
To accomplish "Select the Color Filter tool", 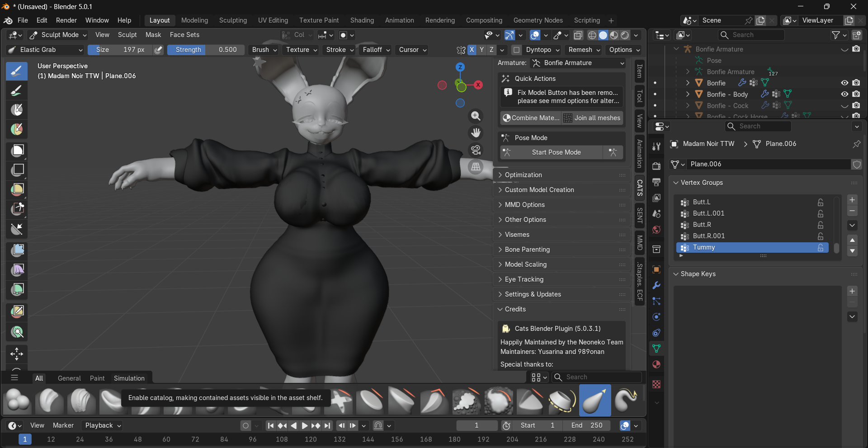I will (x=17, y=289).
